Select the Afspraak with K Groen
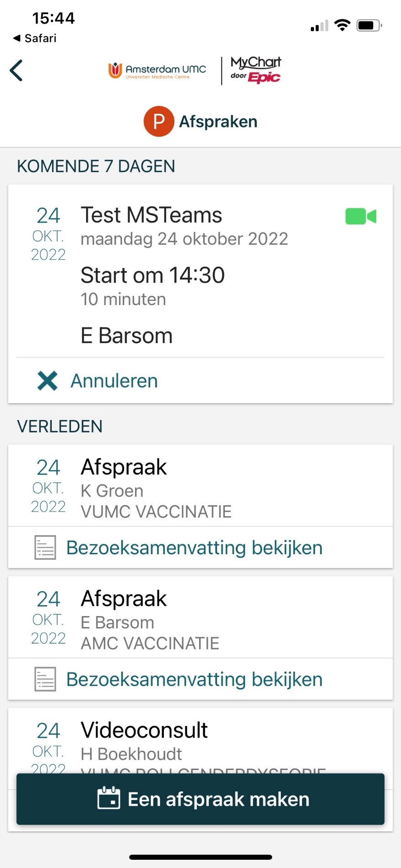 [x=124, y=468]
